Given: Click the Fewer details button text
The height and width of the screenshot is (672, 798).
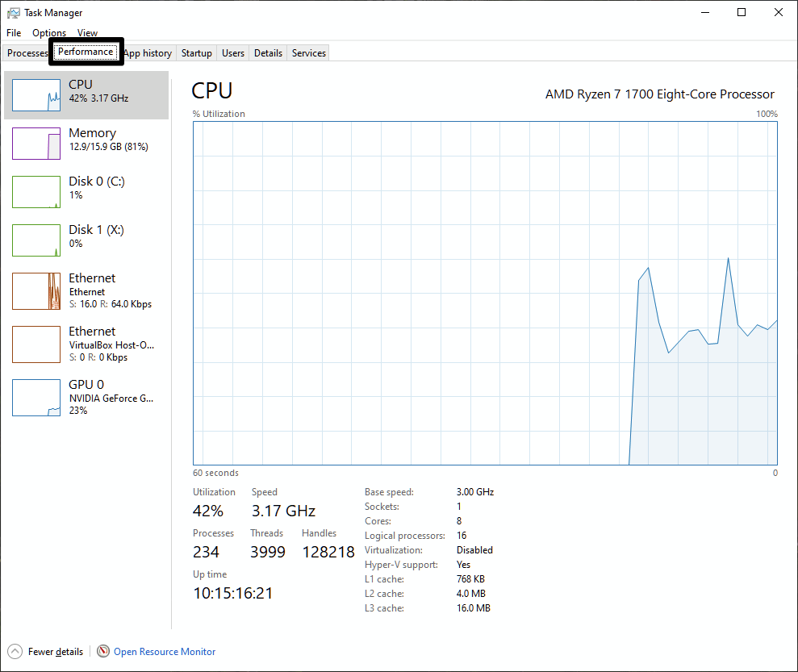Looking at the screenshot, I should (x=56, y=652).
